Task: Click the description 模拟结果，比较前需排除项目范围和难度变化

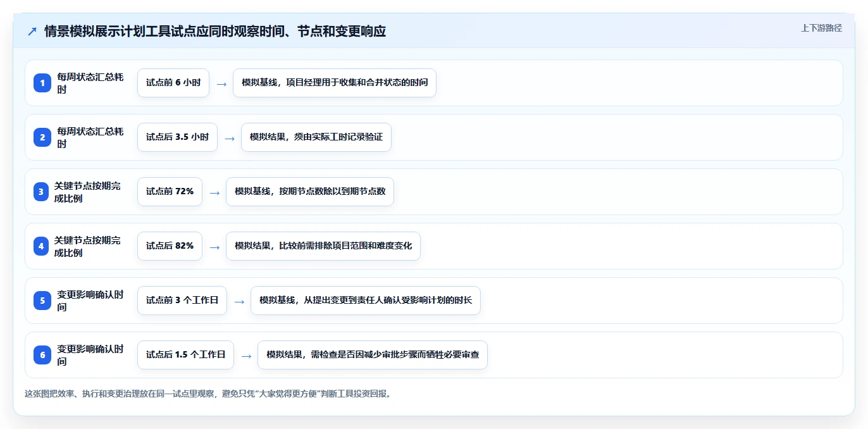Action: [323, 246]
